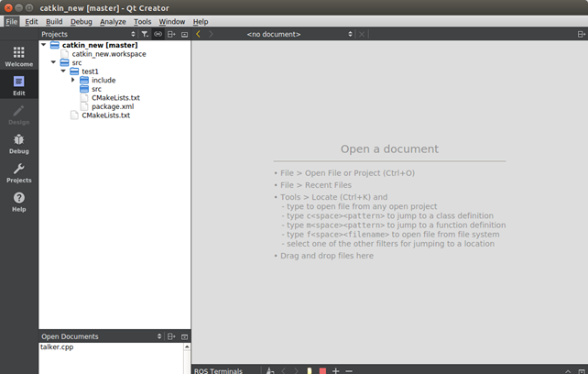Select the top-level CMakeLists.txt under src
This screenshot has width=588, height=374.
[x=105, y=115]
